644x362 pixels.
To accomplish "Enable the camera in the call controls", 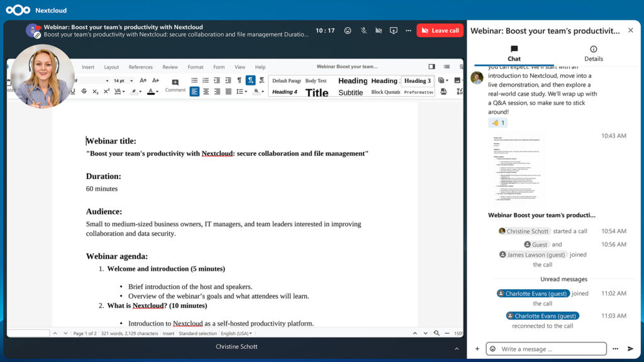I will click(379, 30).
